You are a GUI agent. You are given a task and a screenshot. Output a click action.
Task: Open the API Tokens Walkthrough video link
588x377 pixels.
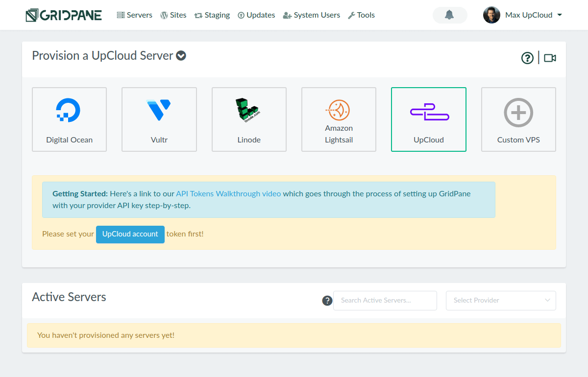tap(228, 194)
